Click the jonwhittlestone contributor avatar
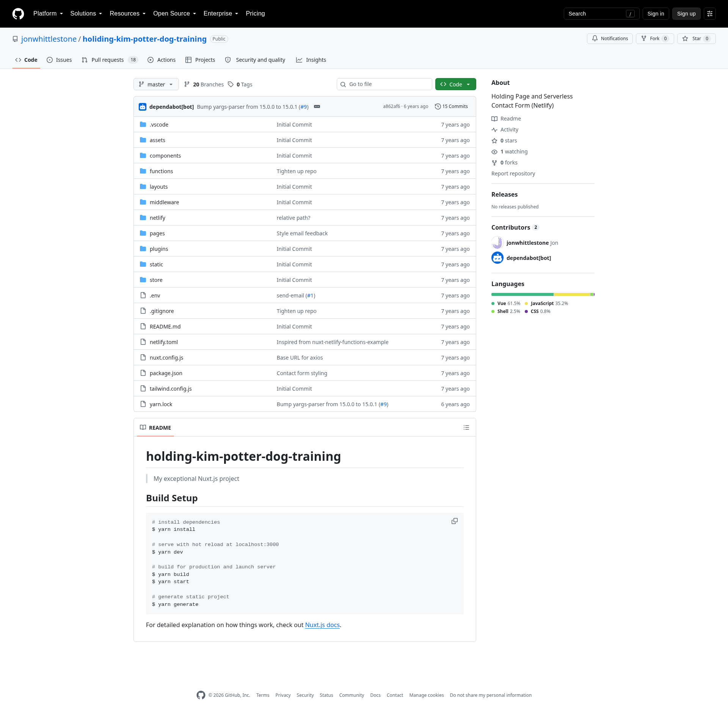This screenshot has width=728, height=715. click(497, 243)
